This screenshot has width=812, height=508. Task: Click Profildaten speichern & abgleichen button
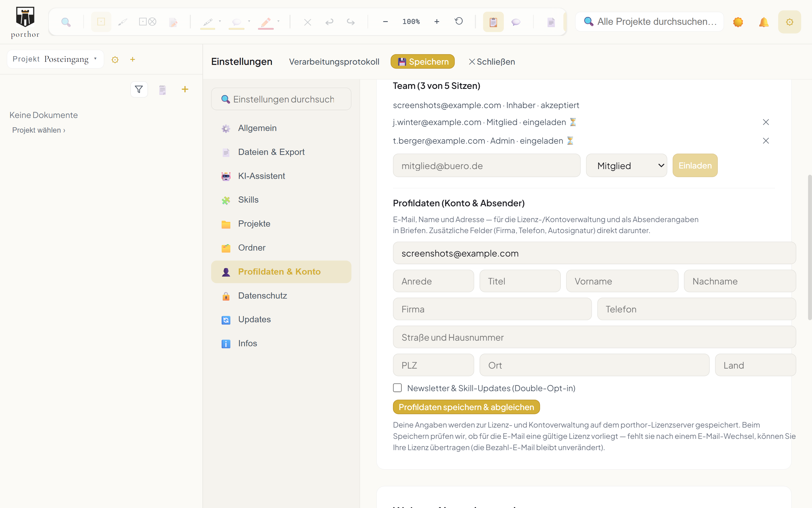(466, 407)
